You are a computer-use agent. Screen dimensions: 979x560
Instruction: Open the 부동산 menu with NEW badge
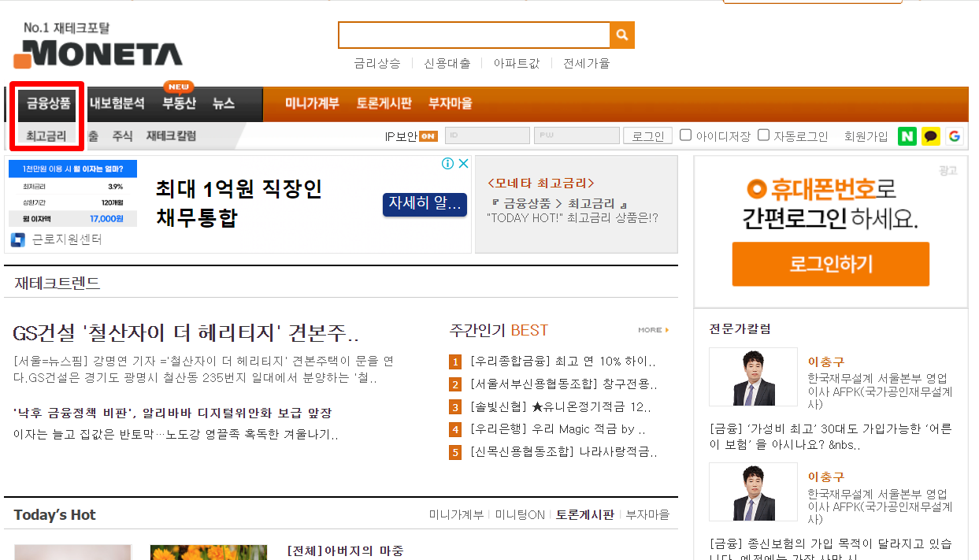coord(177,103)
